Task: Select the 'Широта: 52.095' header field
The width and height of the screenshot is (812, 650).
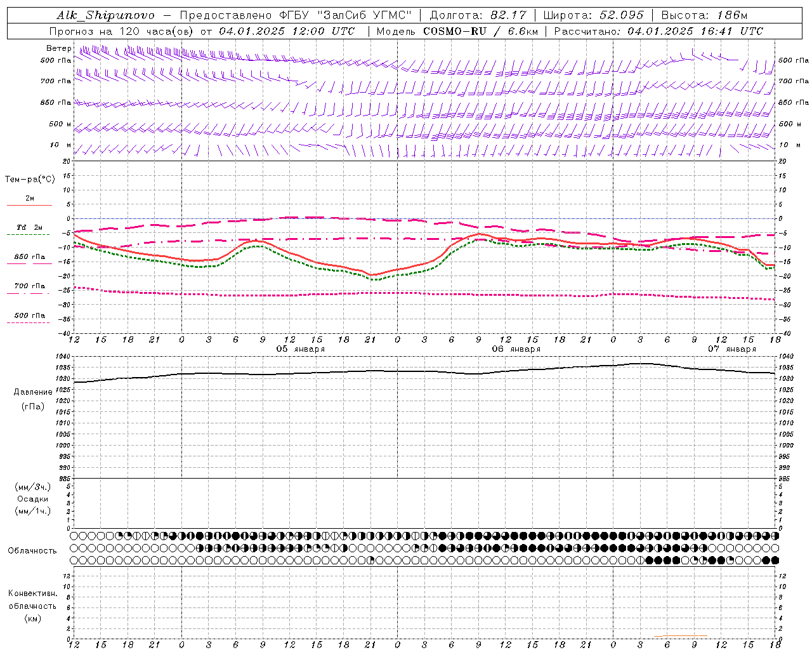Action: click(x=594, y=15)
